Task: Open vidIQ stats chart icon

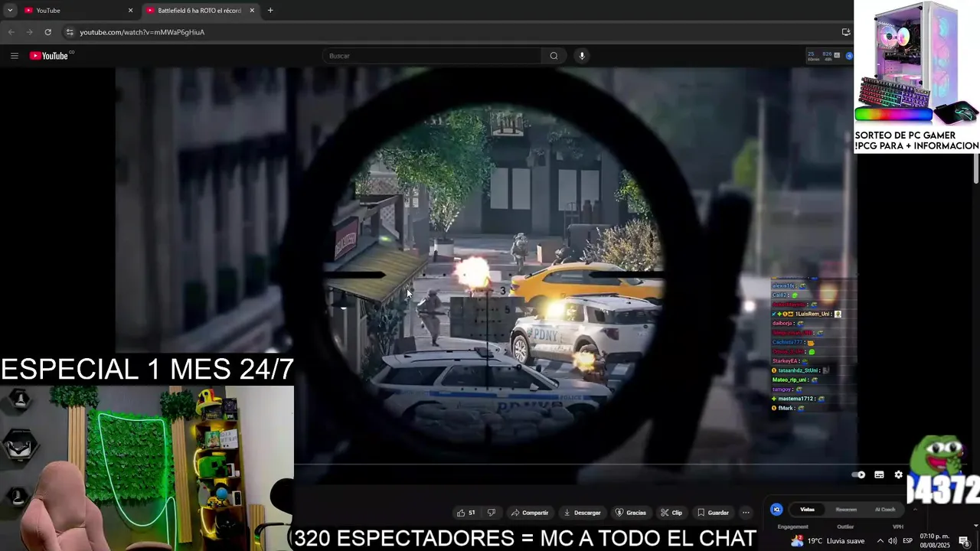Action: (837, 56)
